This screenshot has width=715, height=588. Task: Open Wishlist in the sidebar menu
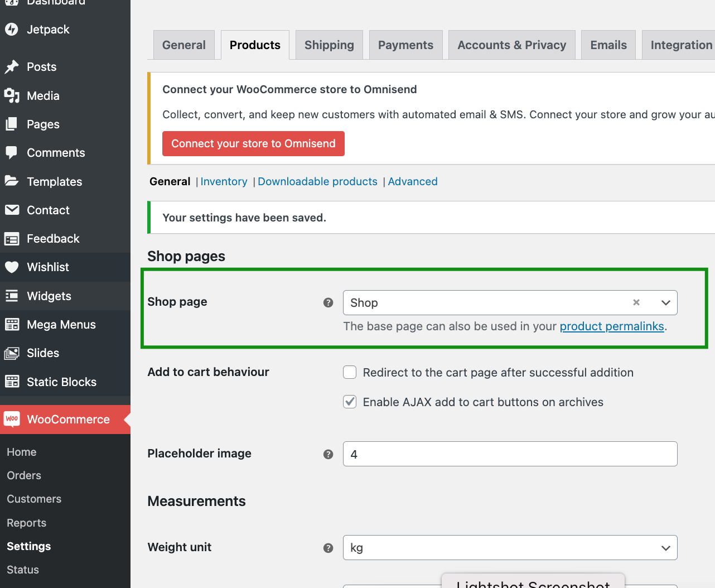65,267
